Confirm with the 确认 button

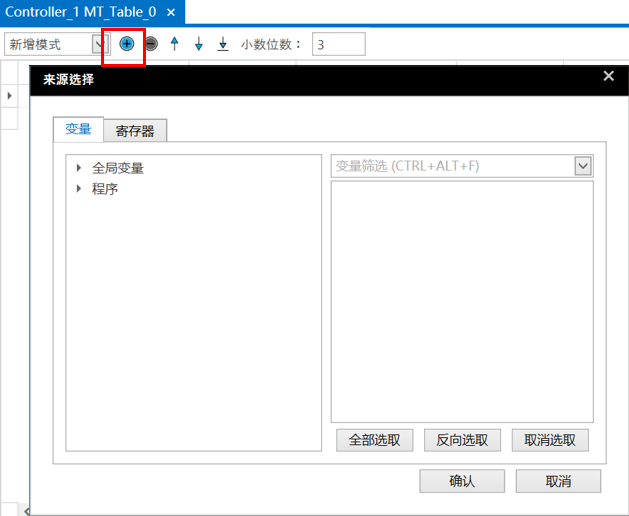point(461,481)
